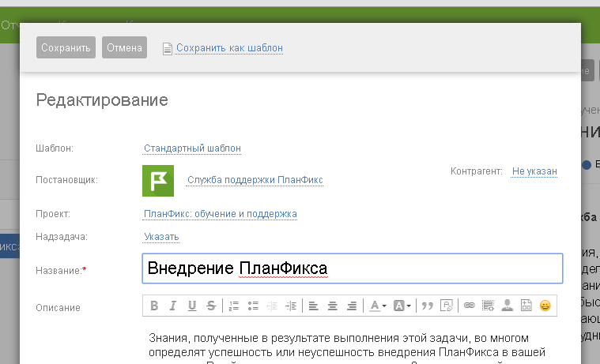Open Служба поддержки ПланФикс link
Screen dimensions: 600x364
[255, 180]
